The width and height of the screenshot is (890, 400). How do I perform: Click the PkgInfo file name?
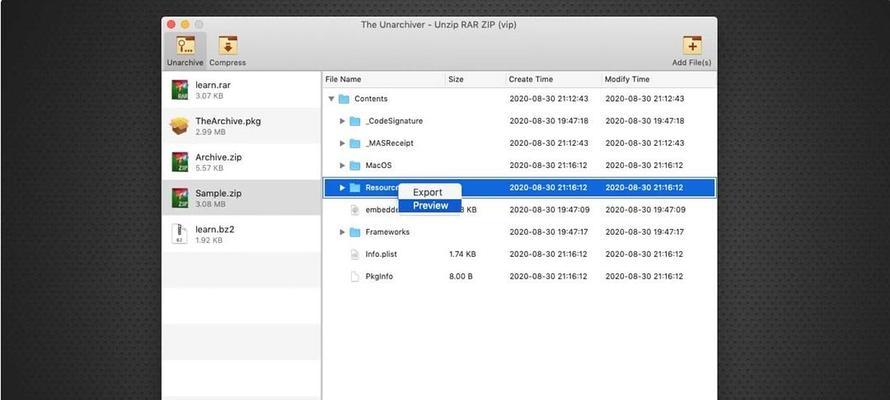pyautogui.click(x=379, y=276)
